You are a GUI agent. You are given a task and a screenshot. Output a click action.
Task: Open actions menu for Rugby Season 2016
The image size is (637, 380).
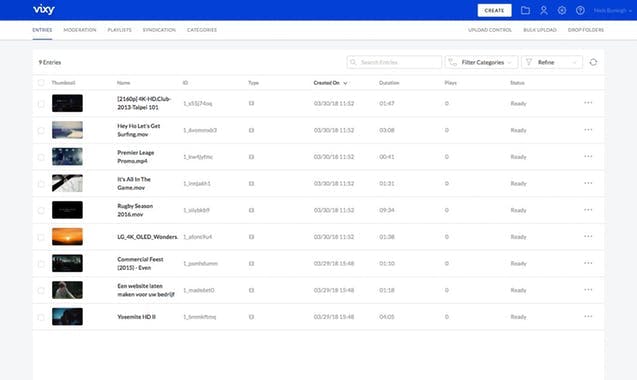(588, 210)
